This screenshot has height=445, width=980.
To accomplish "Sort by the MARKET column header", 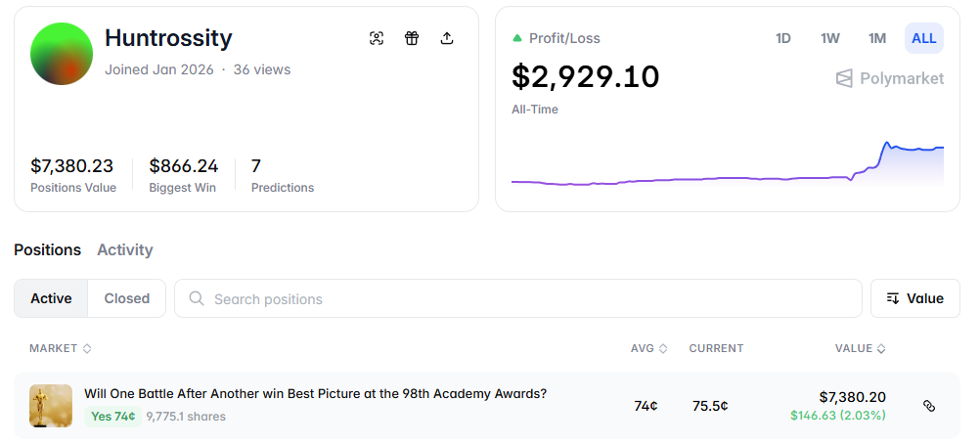I will [60, 348].
